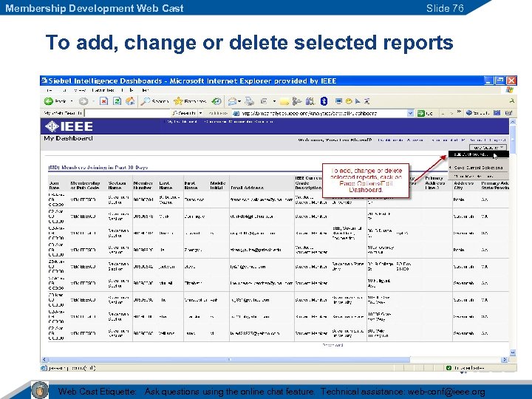The width and height of the screenshot is (532, 399).
Task: Click the binoculars Research toolbar icon
Action: 310,101
